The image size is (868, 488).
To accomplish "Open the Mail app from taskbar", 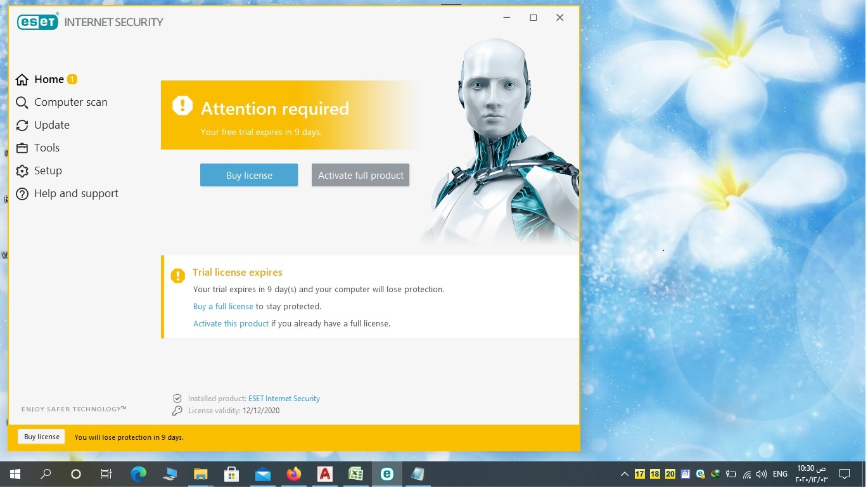I will 263,474.
